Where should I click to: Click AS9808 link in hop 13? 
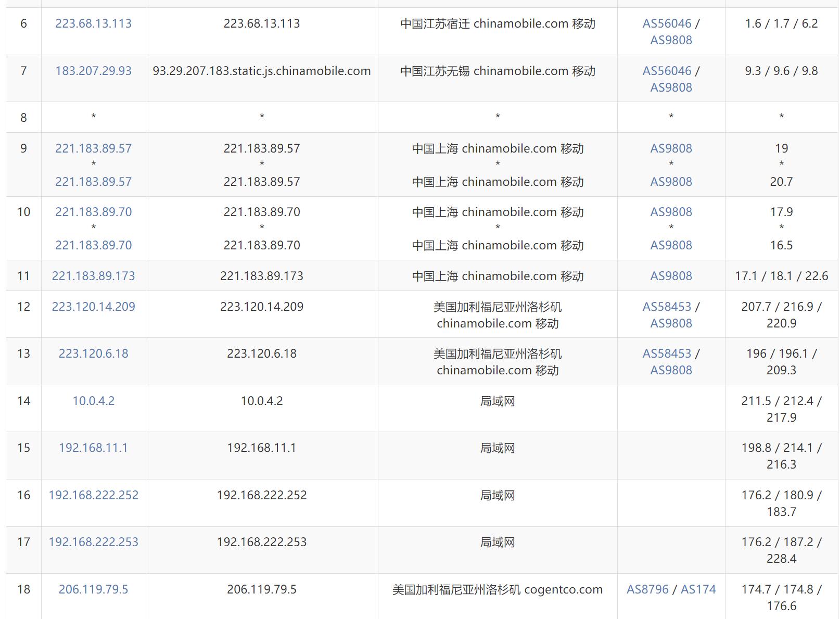[x=671, y=370]
